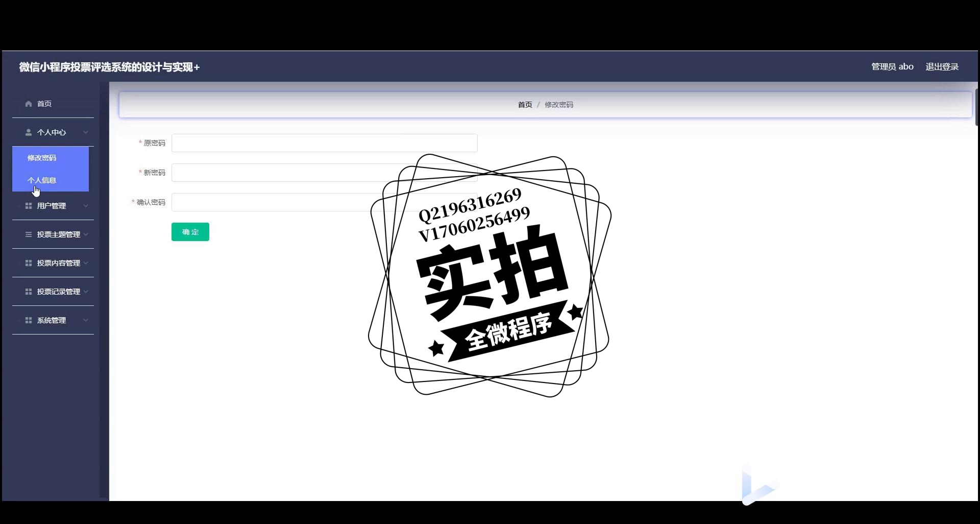Collapse the 个人中心 menu chevron

86,132
